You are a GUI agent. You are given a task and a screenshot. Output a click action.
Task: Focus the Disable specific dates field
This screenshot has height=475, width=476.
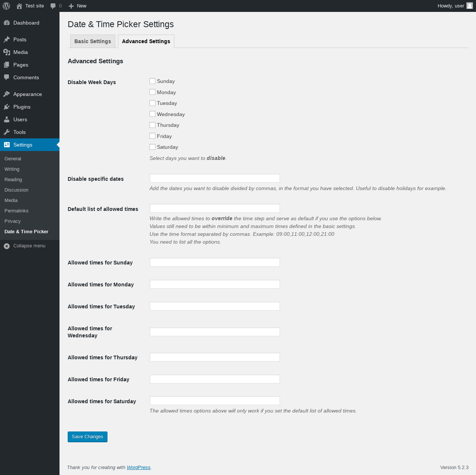215,178
